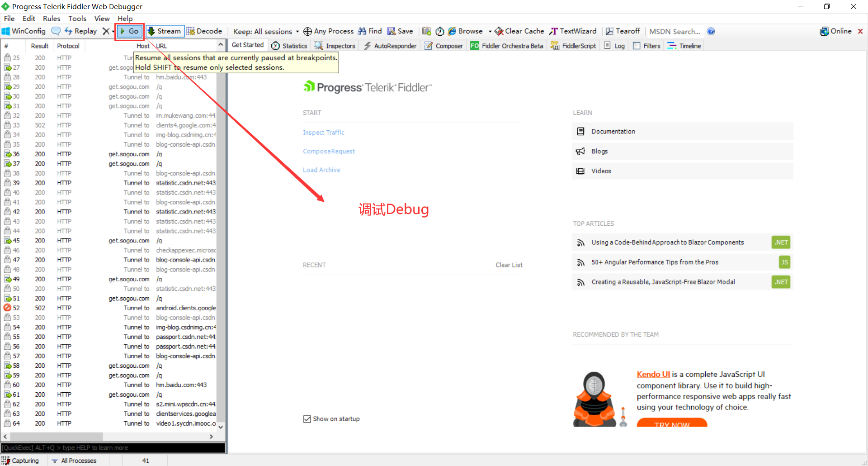Open the Blazor Code-Behind article feed item
This screenshot has height=466, width=868.
click(x=683, y=243)
